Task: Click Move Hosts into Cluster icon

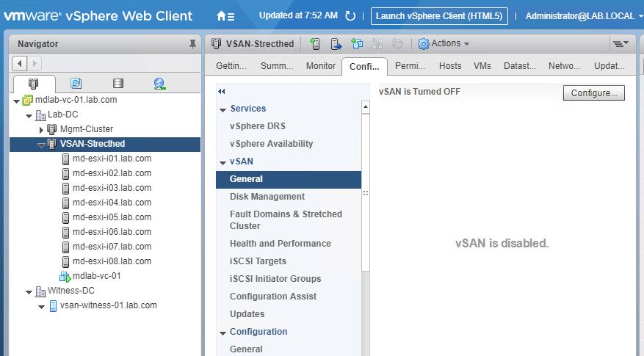Action: 336,43
